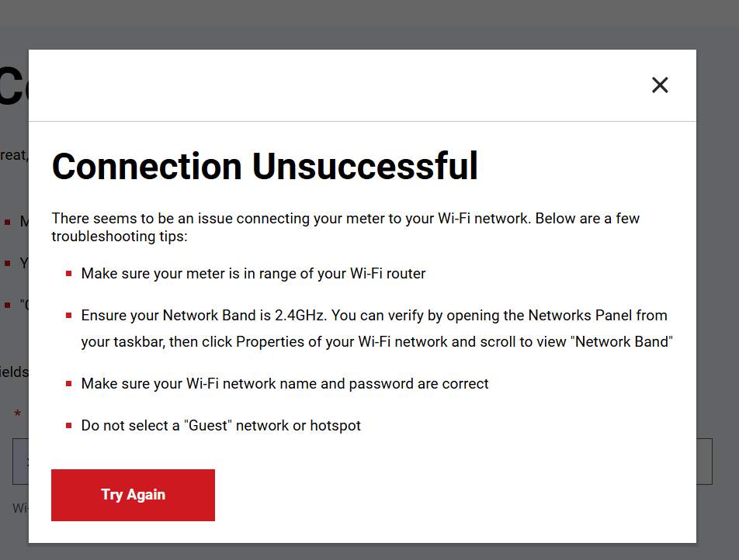This screenshot has height=560, width=739.
Task: Click the dark top bar above the dialog
Action: click(x=369, y=13)
